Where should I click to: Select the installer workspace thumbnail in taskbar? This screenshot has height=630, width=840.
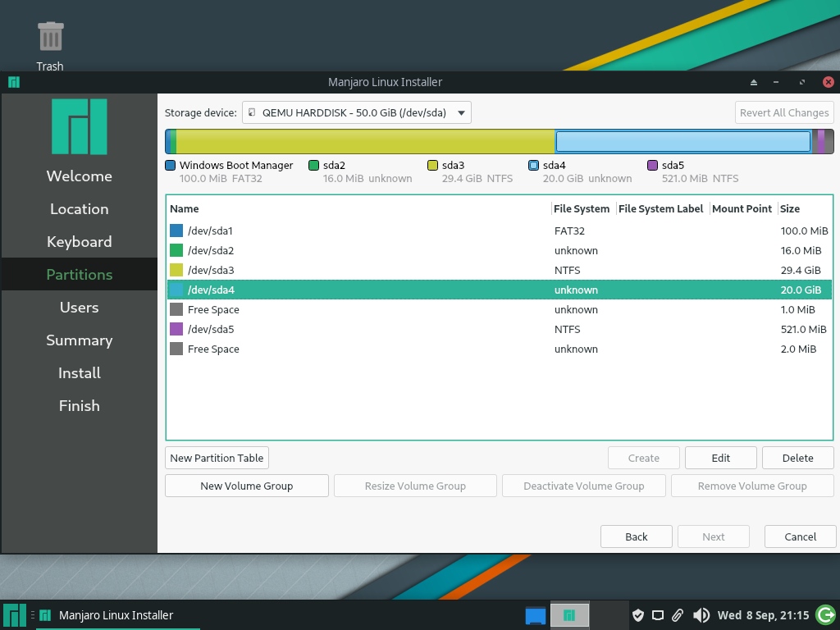(x=570, y=615)
